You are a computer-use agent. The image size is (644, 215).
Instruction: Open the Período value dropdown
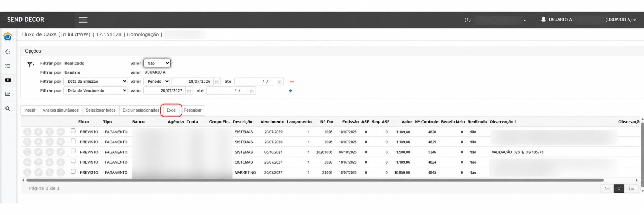[x=157, y=81]
